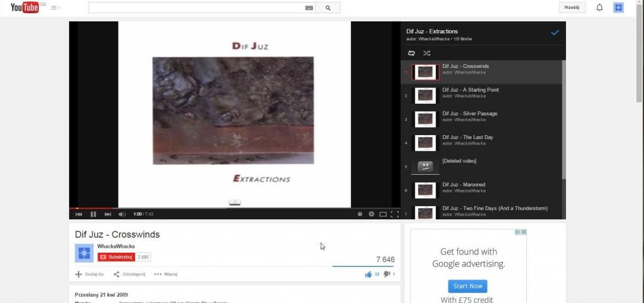
Task: Open the notifications bell
Action: point(599,8)
